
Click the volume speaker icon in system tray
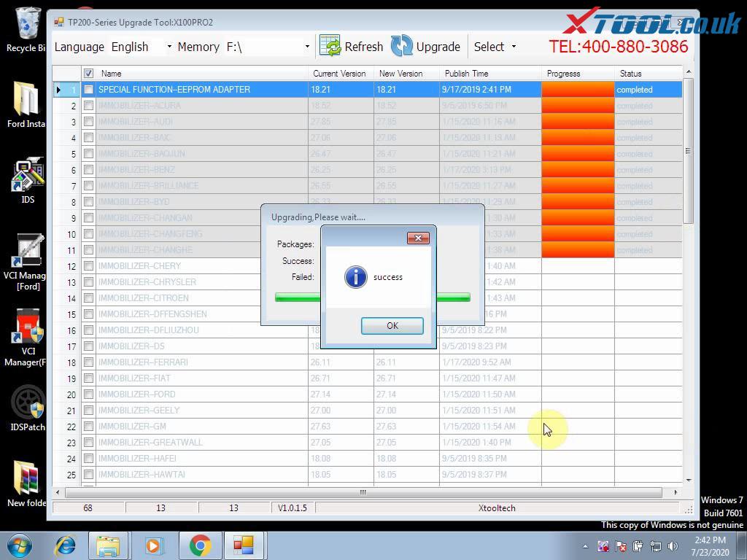tap(673, 545)
